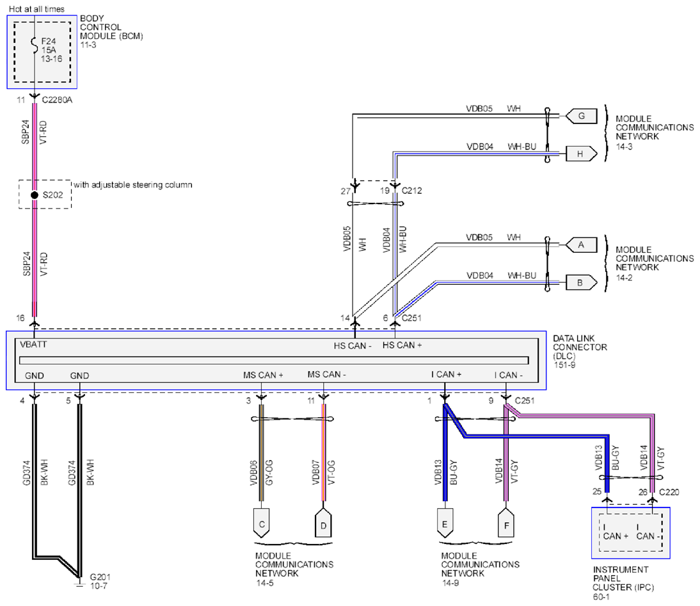700x606 pixels.
Task: Click the MS CAN - pin label
Action: pos(327,374)
